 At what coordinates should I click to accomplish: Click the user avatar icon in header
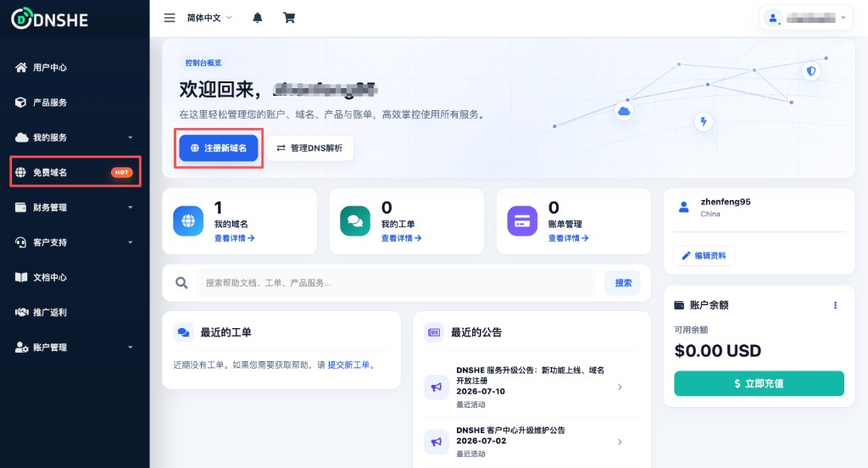(773, 19)
